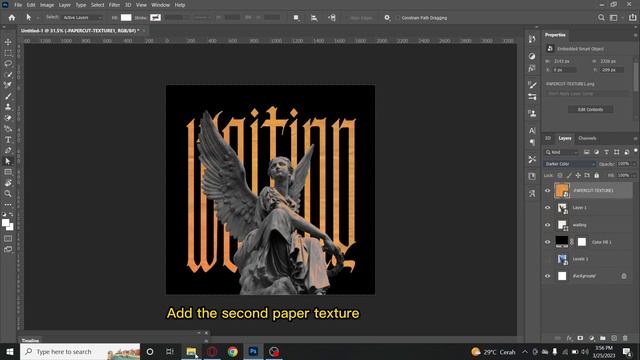Screen dimensions: 640x360
Task: Open the Layers panel options menu
Action: [636, 139]
